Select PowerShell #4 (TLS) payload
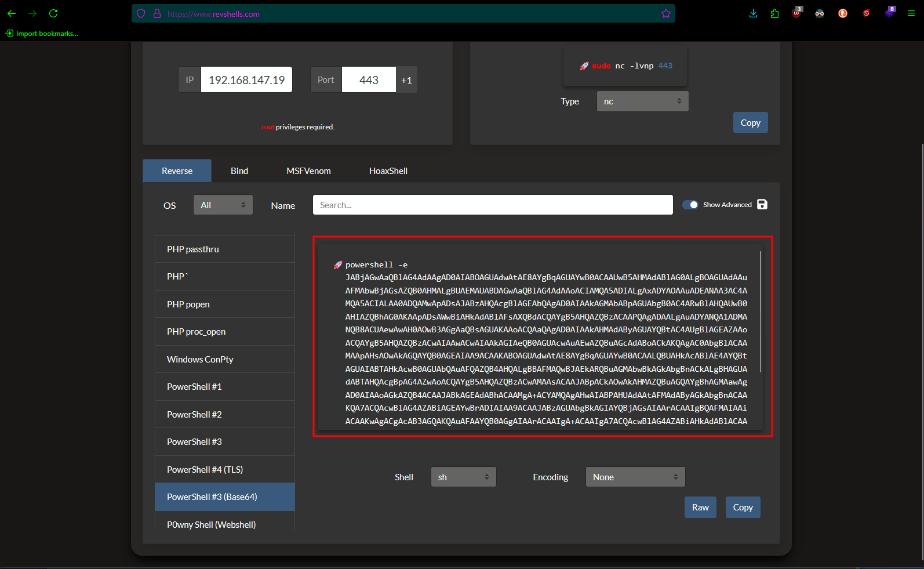 point(225,469)
